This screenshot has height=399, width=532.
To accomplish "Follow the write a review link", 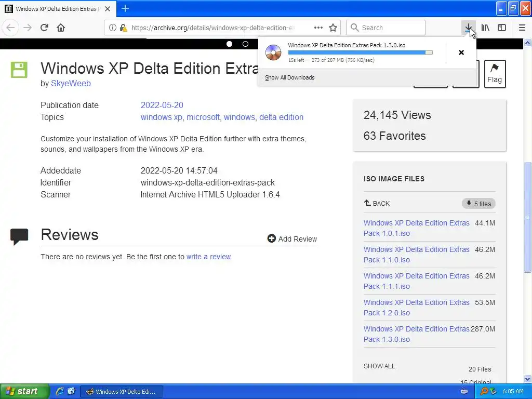I will pos(209,257).
